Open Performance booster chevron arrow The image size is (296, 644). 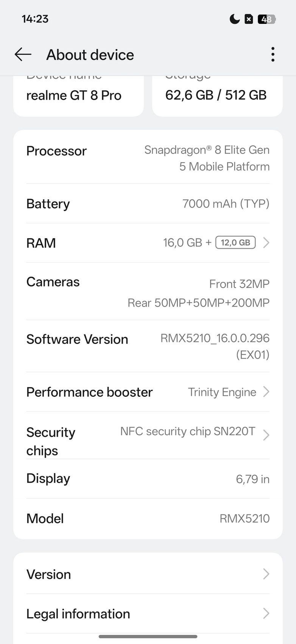pos(266,392)
